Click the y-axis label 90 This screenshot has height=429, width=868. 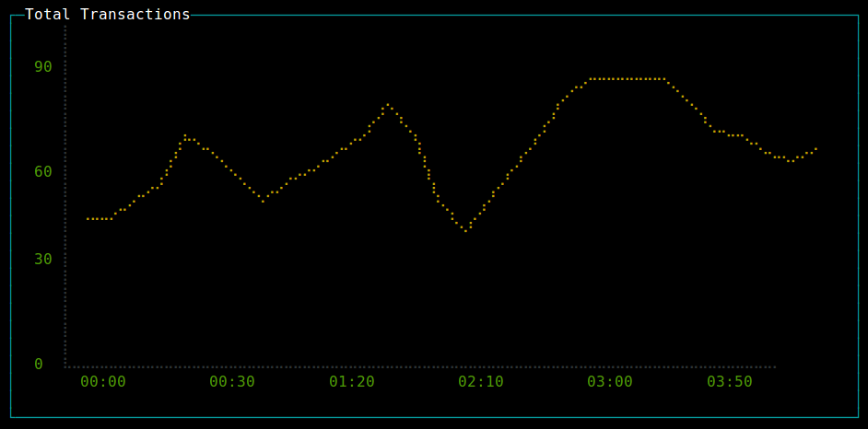(43, 67)
